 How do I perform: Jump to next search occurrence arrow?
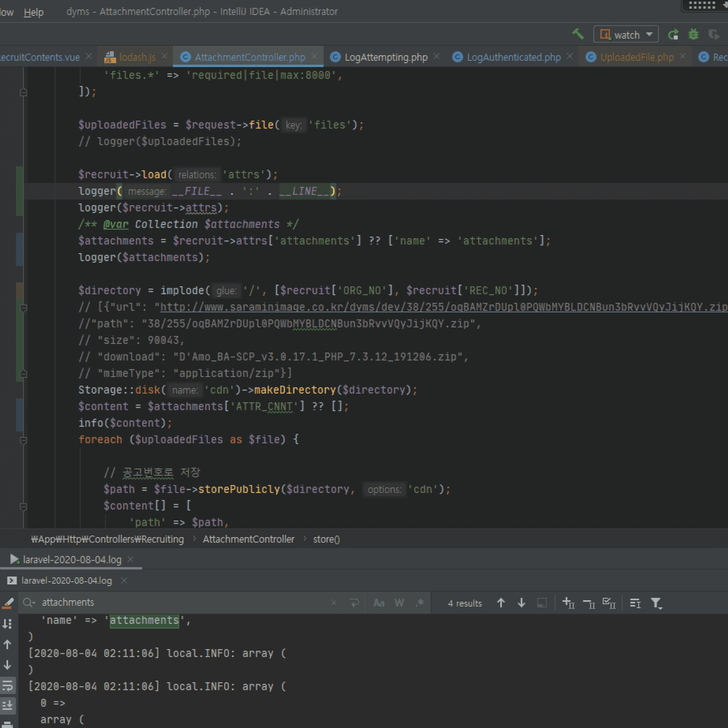[x=521, y=603]
